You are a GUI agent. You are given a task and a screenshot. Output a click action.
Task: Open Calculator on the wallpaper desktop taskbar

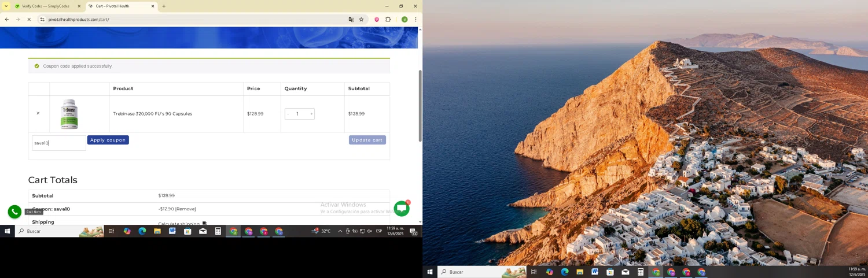[641, 272]
